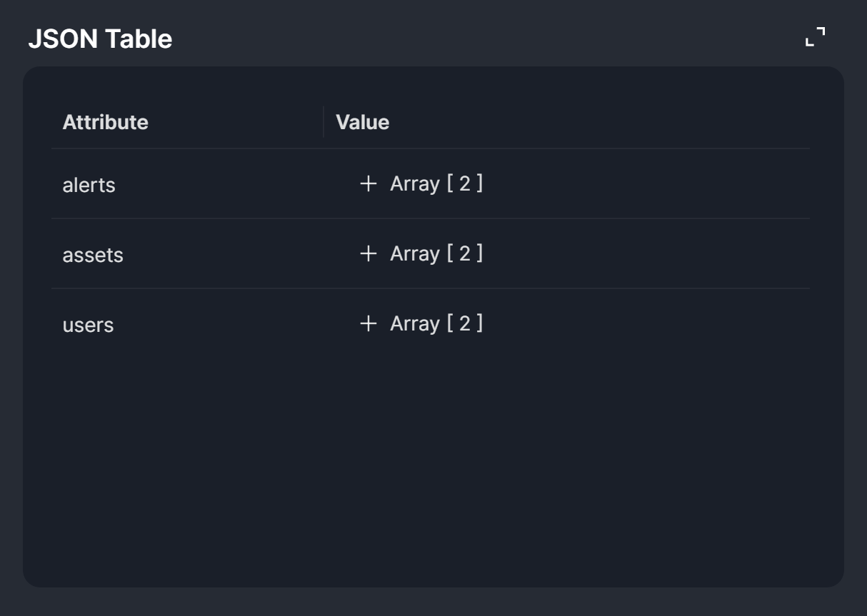Click the divider between Attribute and Value headers
The width and height of the screenshot is (867, 616).
tap(324, 122)
